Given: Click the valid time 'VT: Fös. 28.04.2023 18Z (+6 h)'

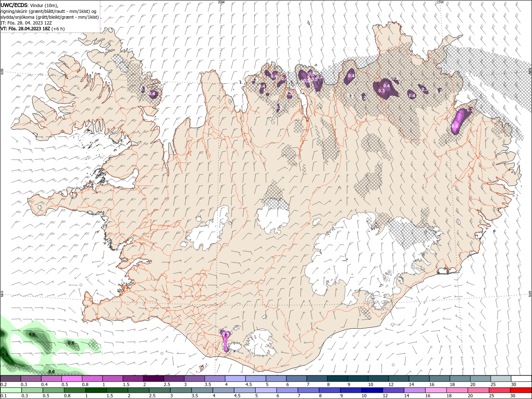Looking at the screenshot, I should pyautogui.click(x=32, y=29).
